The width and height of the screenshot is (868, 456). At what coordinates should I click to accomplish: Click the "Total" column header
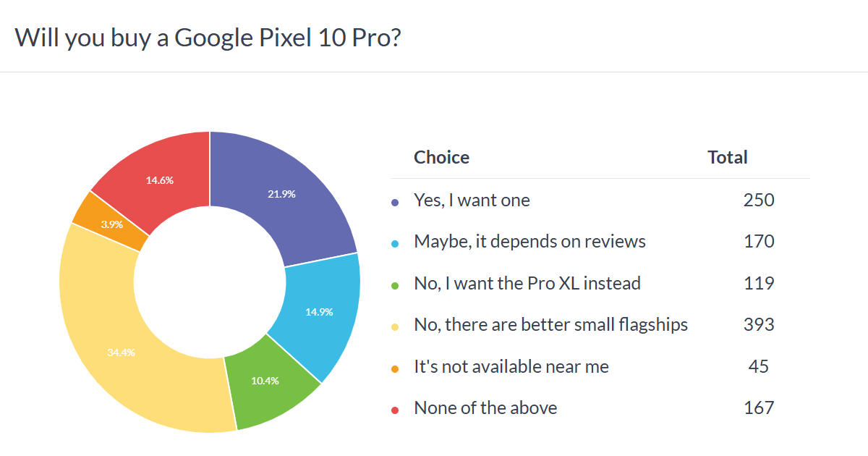tap(728, 157)
